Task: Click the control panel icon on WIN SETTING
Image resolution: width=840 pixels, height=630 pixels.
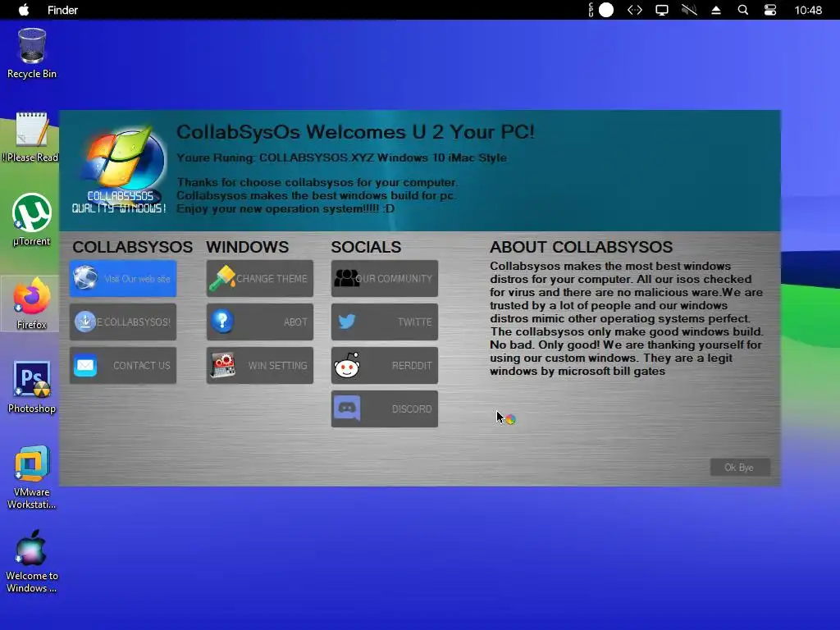Action: [223, 365]
